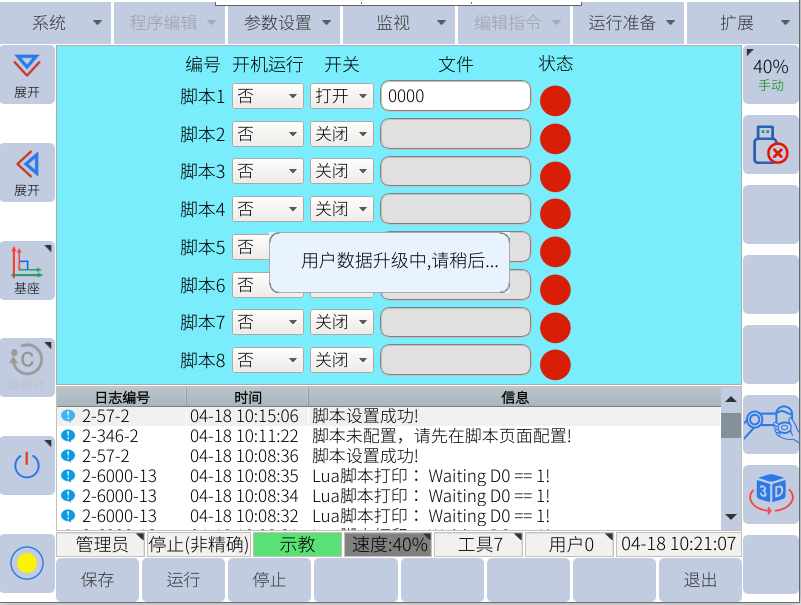
Task: Open the 运行准备 menu
Action: pos(630,23)
